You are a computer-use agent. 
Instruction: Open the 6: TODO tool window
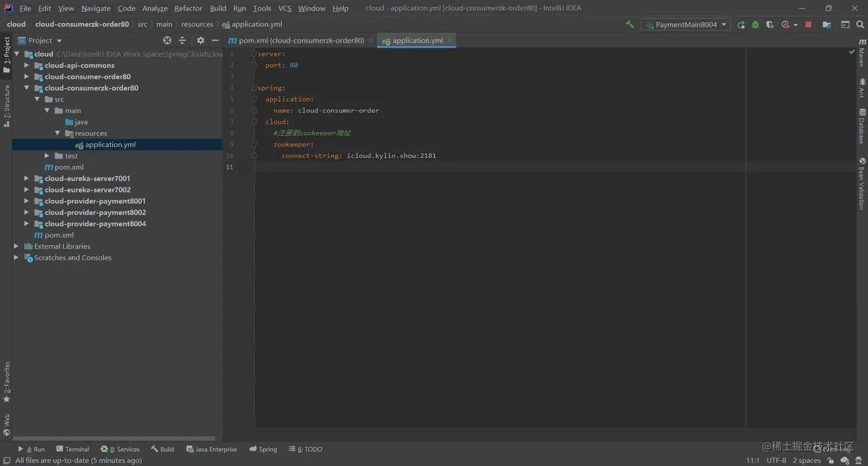305,449
